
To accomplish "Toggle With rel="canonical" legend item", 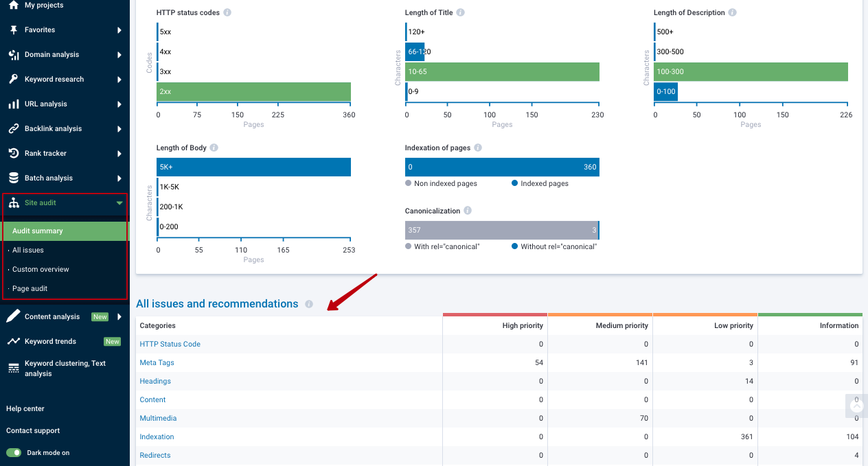I will point(442,246).
